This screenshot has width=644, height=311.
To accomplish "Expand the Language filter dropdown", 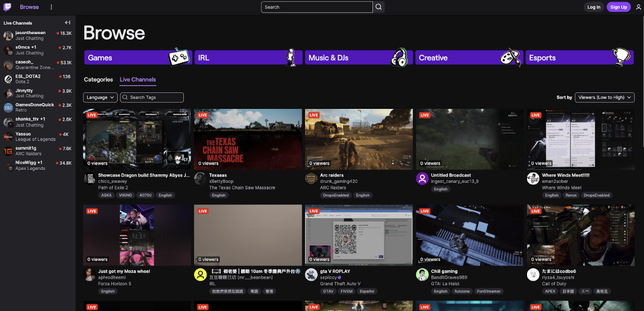I will click(100, 97).
